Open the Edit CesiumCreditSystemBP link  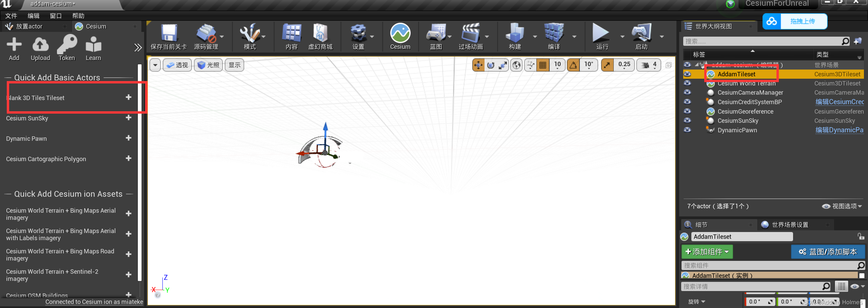(x=840, y=102)
